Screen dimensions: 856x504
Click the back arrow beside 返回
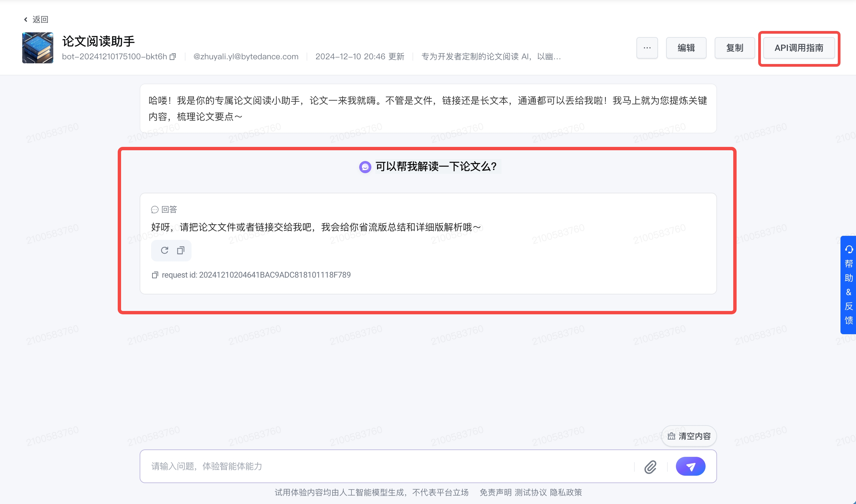[x=26, y=19]
